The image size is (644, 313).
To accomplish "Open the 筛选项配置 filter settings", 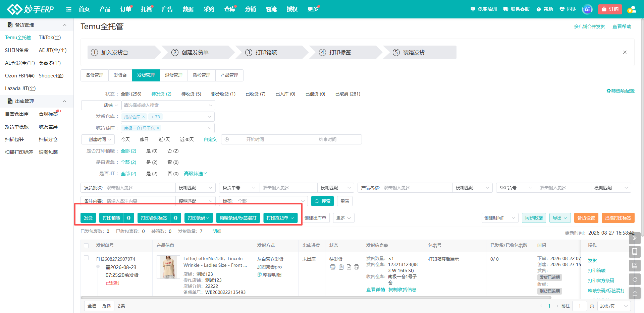I will (621, 91).
